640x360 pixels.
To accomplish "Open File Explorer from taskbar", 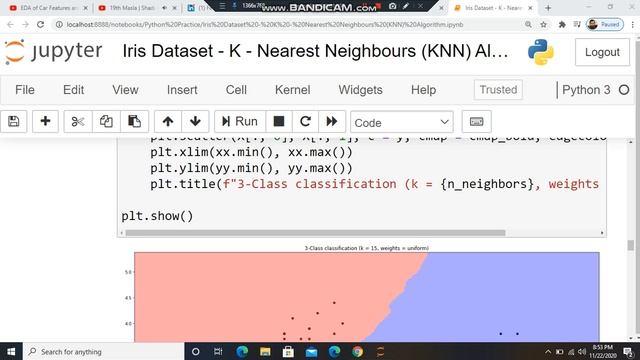I will [265, 351].
